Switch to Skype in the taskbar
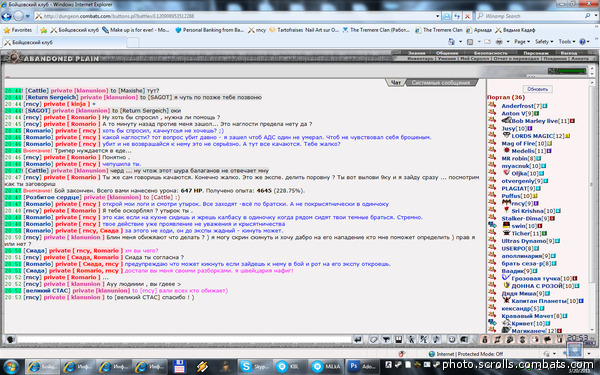 pyautogui.click(x=254, y=367)
